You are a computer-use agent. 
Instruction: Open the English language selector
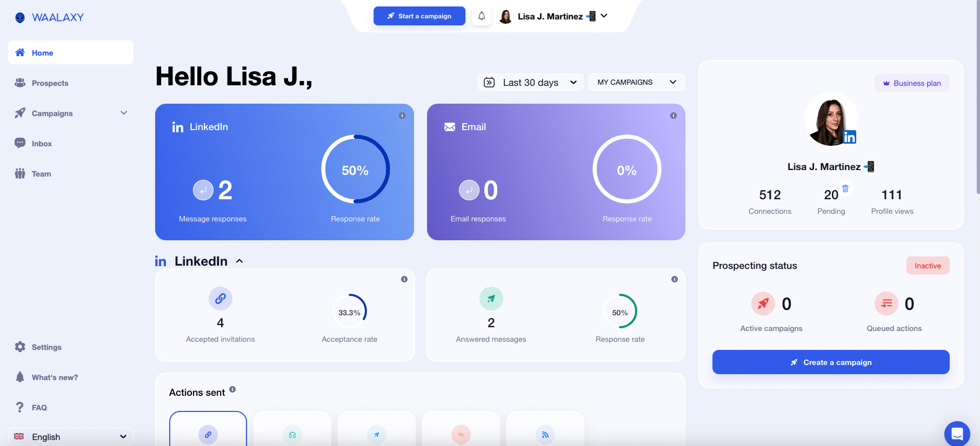[x=71, y=437]
